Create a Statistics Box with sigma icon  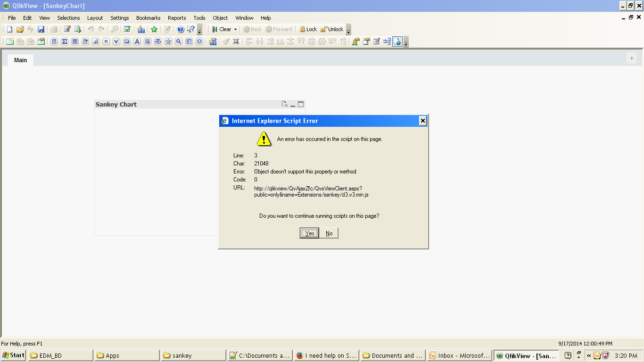[x=65, y=41]
